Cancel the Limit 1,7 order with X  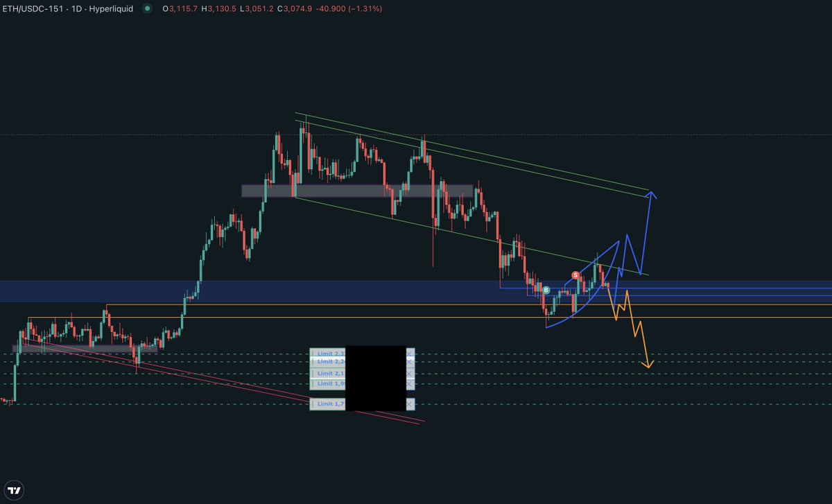point(410,403)
